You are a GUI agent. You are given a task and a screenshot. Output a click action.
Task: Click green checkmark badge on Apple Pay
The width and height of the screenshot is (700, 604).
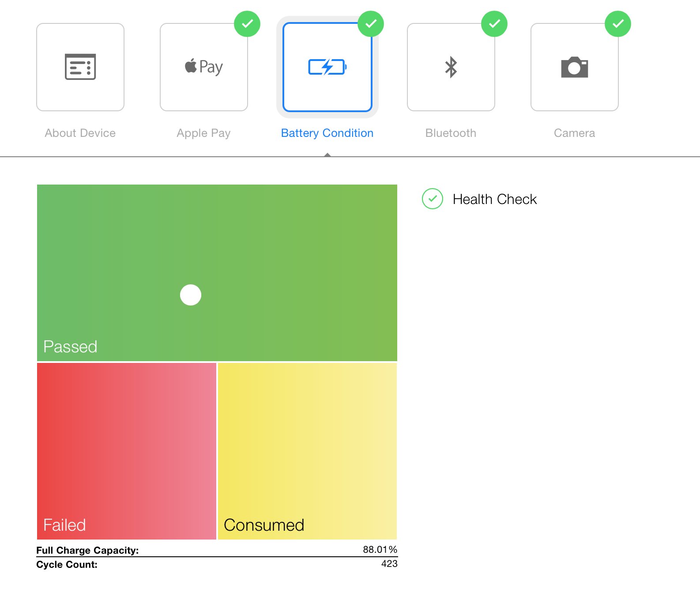(247, 24)
